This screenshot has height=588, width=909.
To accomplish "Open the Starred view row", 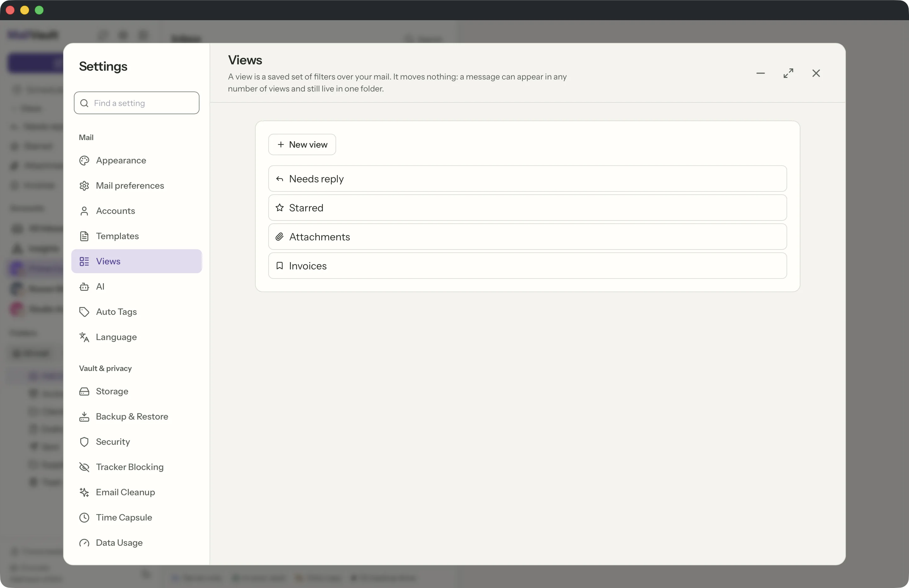I will (x=527, y=208).
